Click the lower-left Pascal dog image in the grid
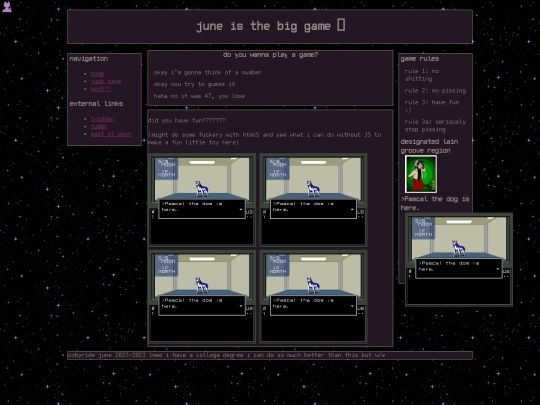540x405 pixels. (202, 297)
